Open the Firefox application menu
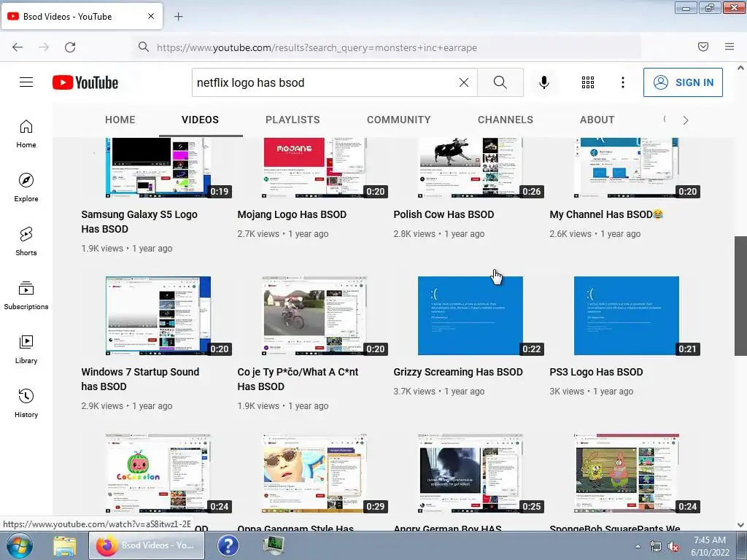The height and width of the screenshot is (560, 747). [729, 47]
